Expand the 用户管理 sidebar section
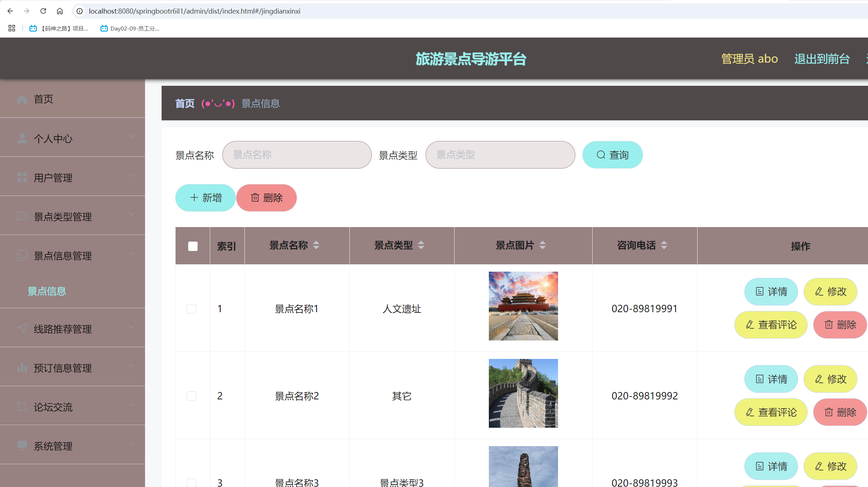 point(131,175)
